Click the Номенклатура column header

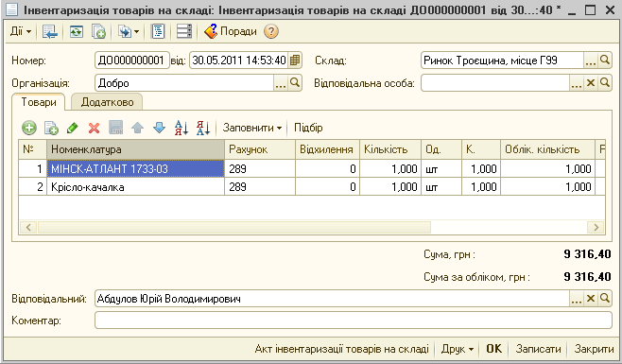point(136,149)
